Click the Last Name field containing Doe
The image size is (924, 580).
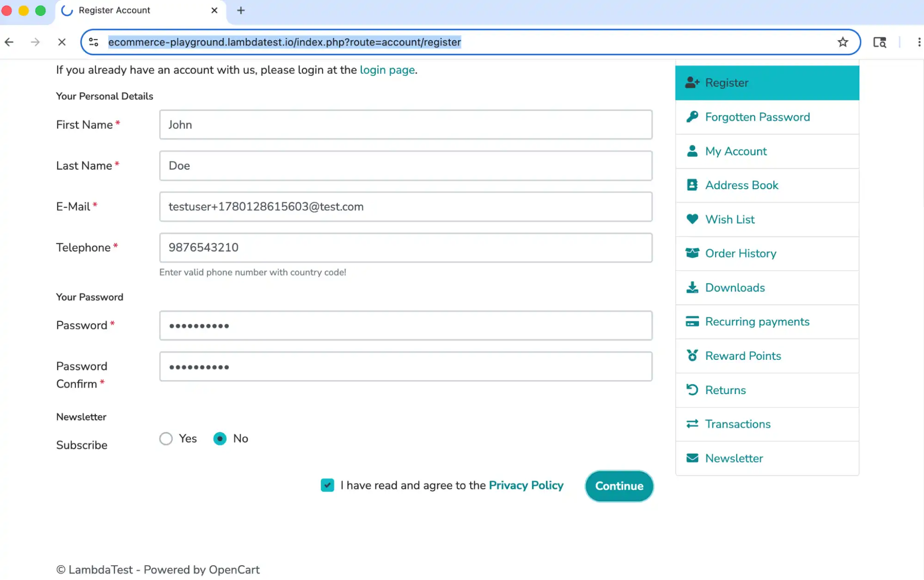(x=406, y=166)
